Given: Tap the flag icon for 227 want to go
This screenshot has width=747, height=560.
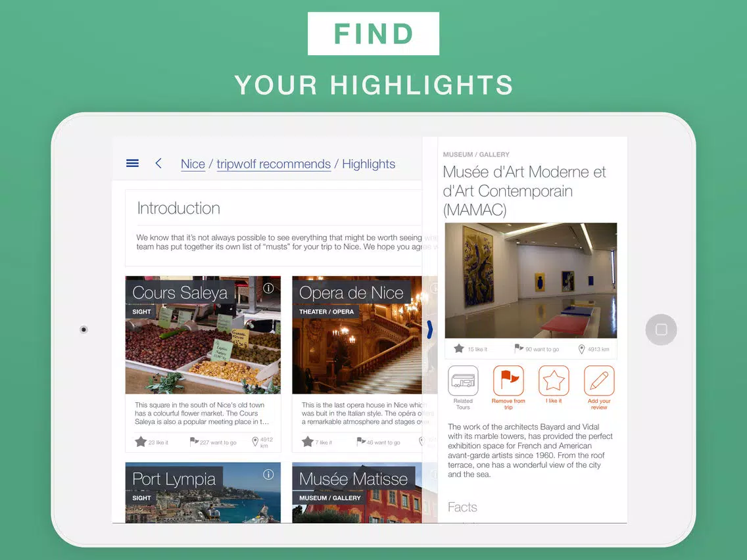Looking at the screenshot, I should pyautogui.click(x=194, y=442).
